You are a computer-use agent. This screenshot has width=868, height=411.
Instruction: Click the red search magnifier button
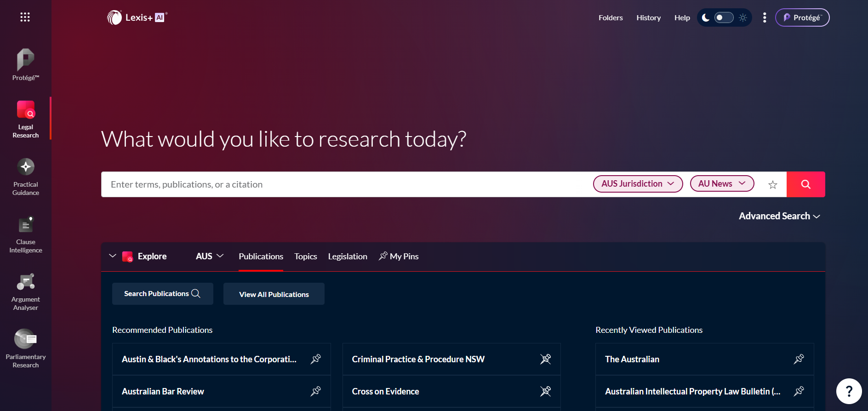pyautogui.click(x=805, y=184)
